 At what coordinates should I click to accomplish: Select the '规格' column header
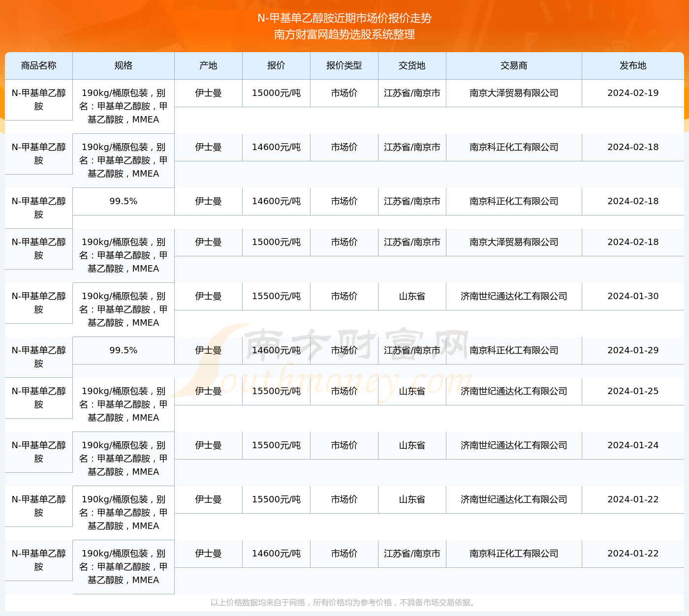click(x=124, y=65)
